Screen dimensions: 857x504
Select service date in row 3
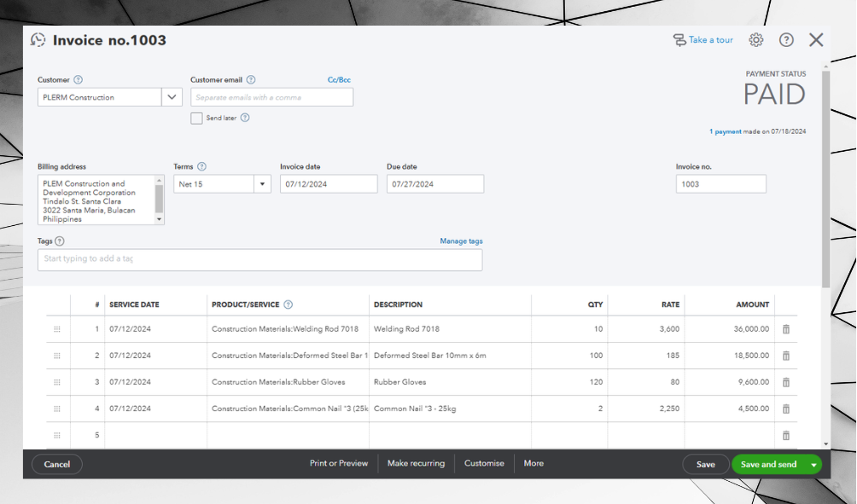pos(155,382)
